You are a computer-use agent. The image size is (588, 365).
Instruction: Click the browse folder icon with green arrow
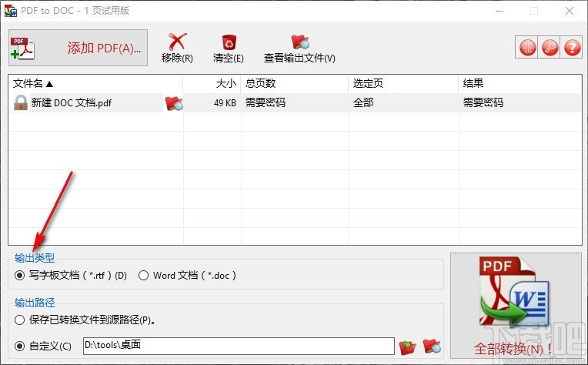pos(408,347)
